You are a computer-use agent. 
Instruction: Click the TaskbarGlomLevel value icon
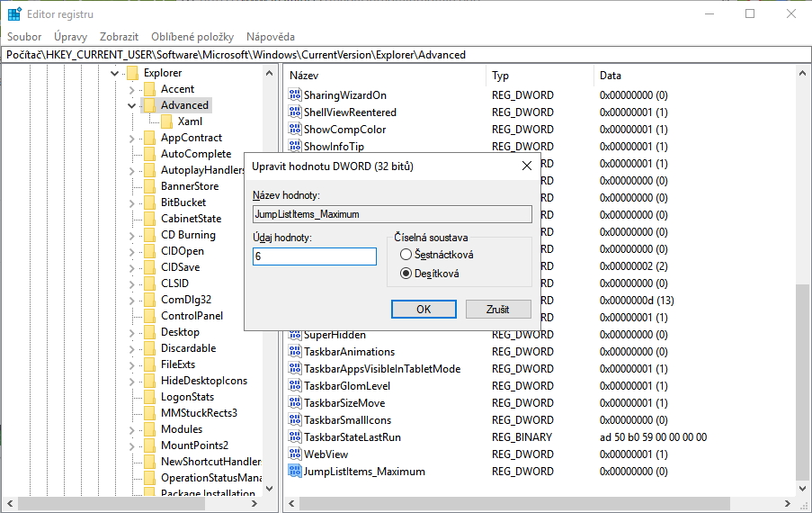click(x=295, y=385)
